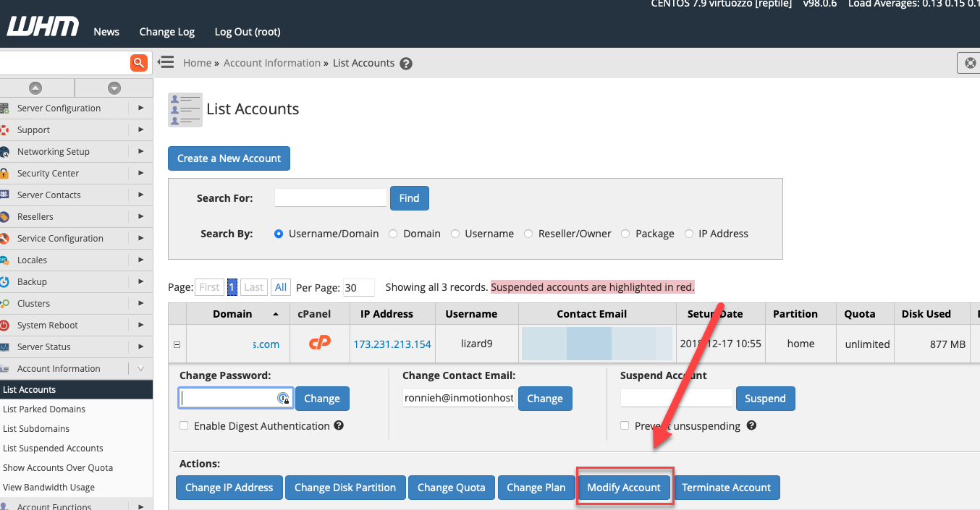Viewport: 980px width, 510px height.
Task: Enable Digest Authentication checkbox
Action: click(x=184, y=426)
